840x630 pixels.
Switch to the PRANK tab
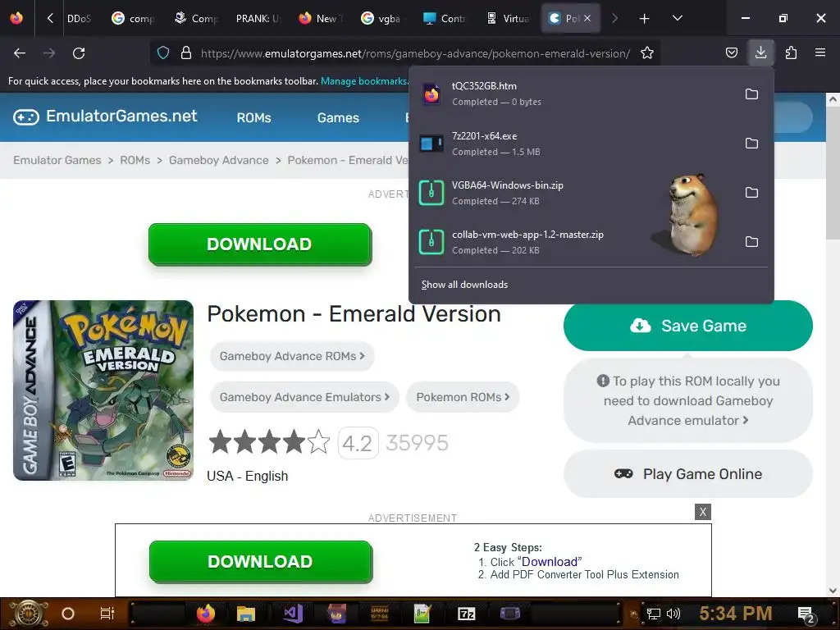(259, 19)
